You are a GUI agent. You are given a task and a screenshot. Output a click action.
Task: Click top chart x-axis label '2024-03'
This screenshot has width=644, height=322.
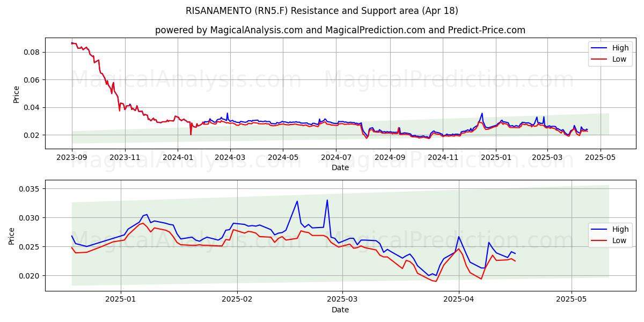tap(230, 157)
